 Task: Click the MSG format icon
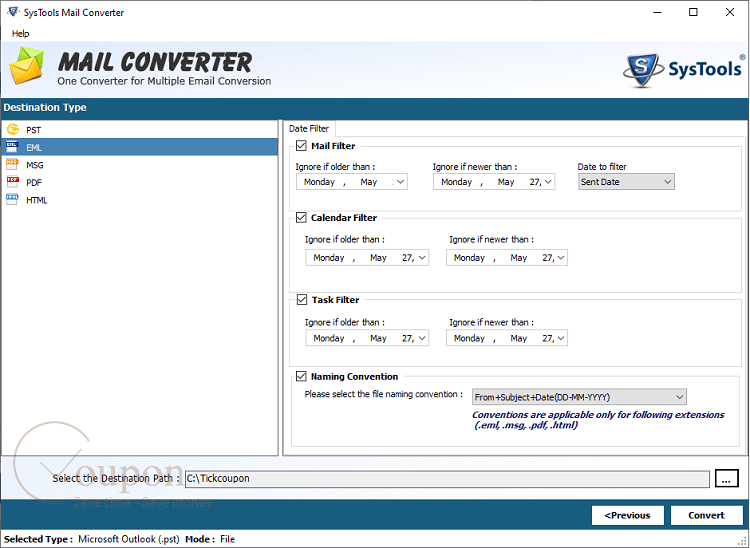tap(13, 165)
